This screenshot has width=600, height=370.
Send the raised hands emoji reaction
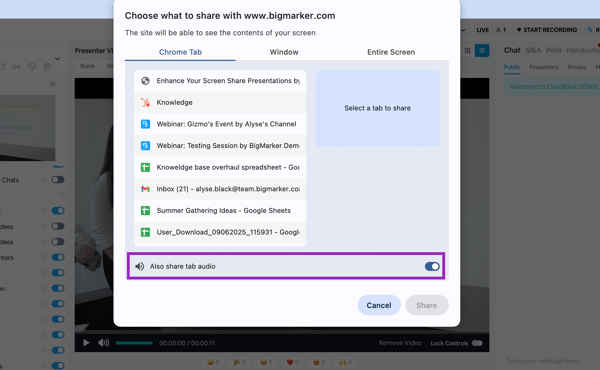click(346, 362)
